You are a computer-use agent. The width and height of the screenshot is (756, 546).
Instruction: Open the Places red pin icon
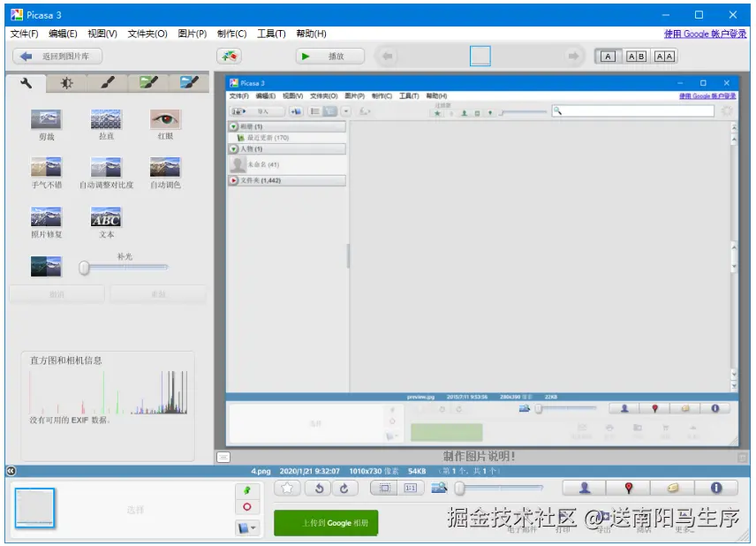[x=628, y=488]
